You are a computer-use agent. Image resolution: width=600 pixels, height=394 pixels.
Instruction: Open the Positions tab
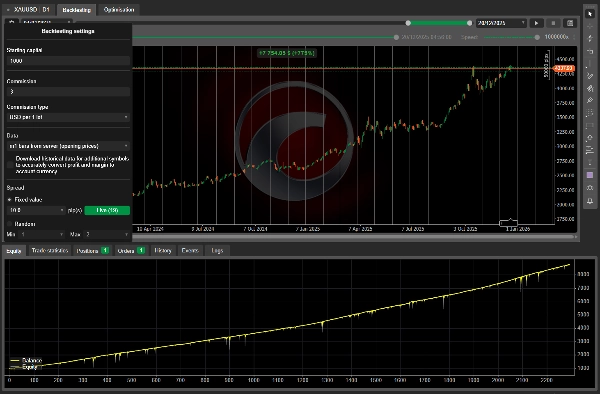point(92,251)
